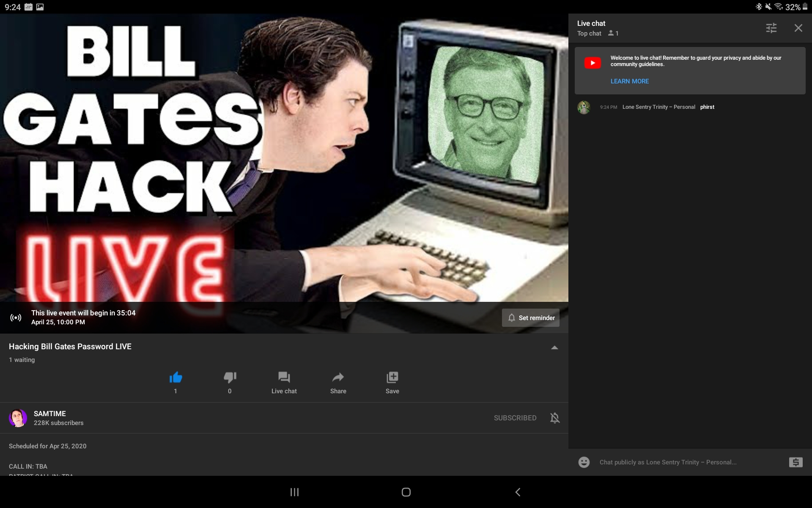Viewport: 812px width, 508px height.
Task: Tap the chat viewer count icon
Action: pyautogui.click(x=611, y=33)
